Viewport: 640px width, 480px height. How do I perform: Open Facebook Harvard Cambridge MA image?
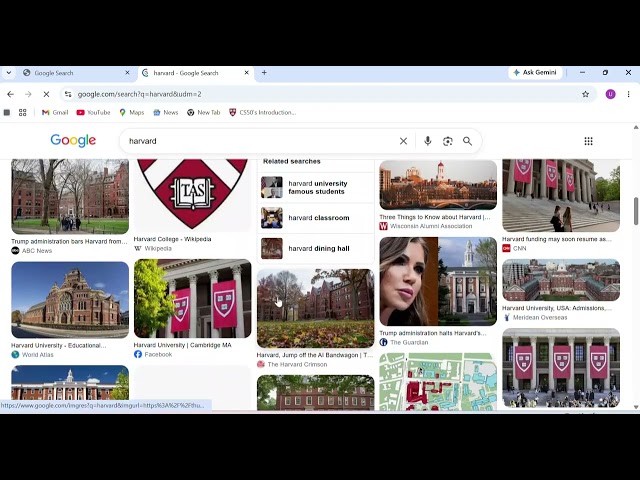(193, 299)
